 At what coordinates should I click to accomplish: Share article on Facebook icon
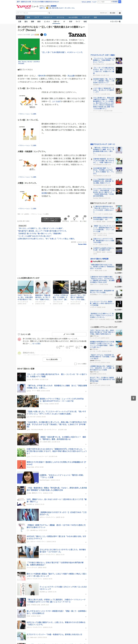click(45, 35)
